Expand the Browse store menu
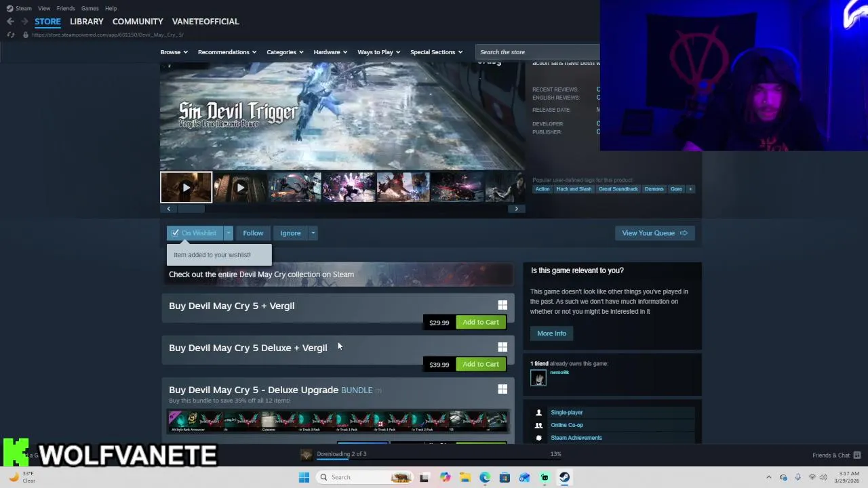The height and width of the screenshot is (488, 868). click(x=174, y=52)
